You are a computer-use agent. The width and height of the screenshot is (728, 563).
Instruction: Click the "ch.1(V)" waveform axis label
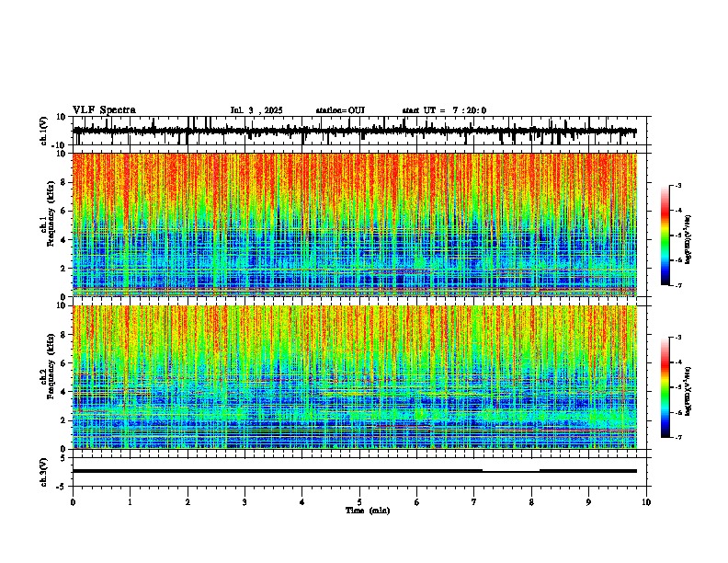pos(44,131)
